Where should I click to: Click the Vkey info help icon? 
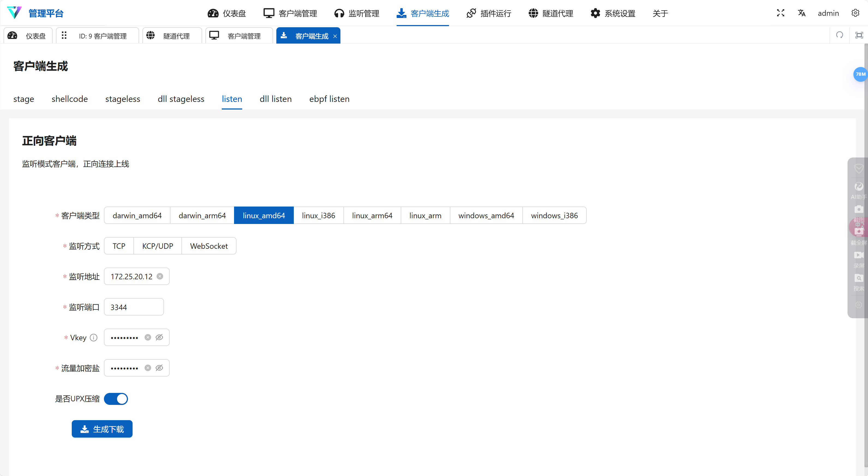pos(94,337)
